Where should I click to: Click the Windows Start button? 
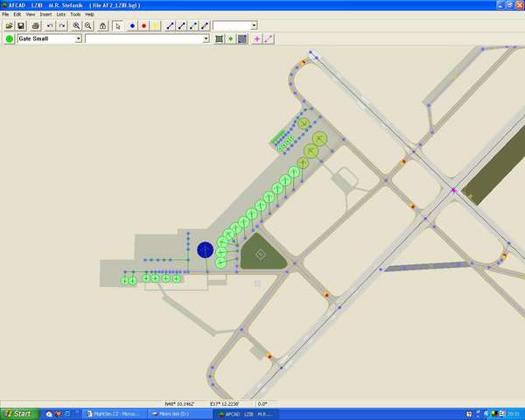[19, 414]
